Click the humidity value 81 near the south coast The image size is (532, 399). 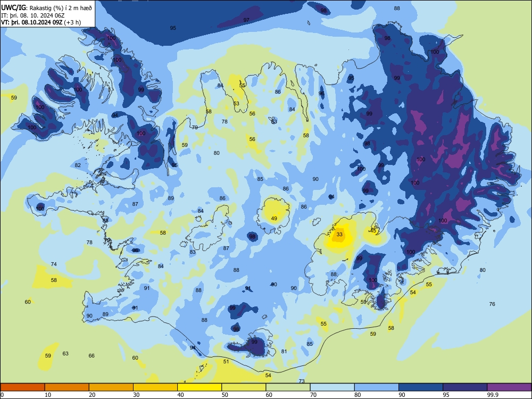point(284,352)
